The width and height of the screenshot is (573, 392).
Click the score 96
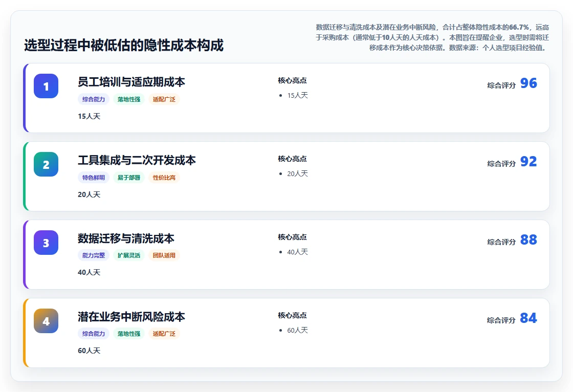[528, 83]
